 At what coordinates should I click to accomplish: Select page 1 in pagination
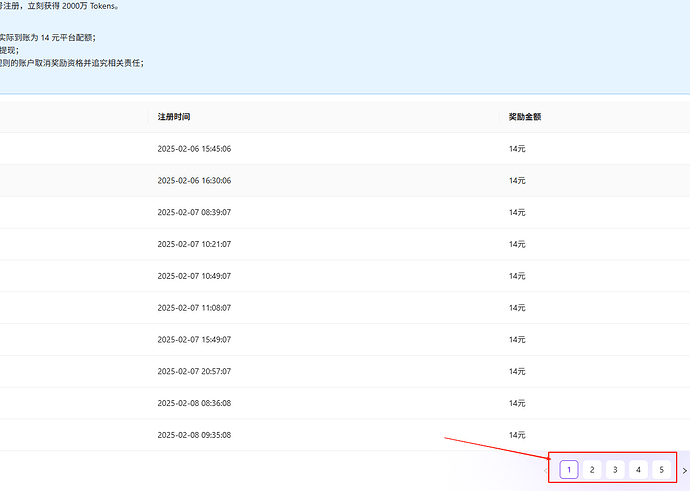(569, 470)
